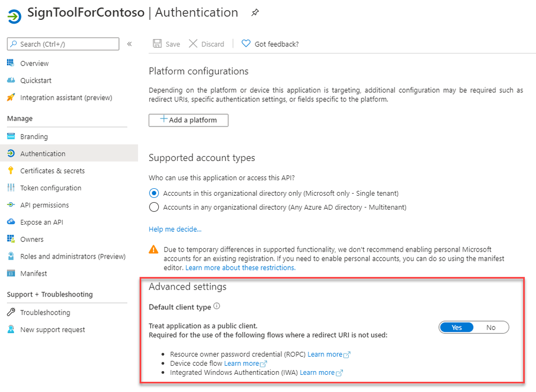The width and height of the screenshot is (536, 392).
Task: Click the Token configuration bars icon
Action: pyautogui.click(x=11, y=188)
